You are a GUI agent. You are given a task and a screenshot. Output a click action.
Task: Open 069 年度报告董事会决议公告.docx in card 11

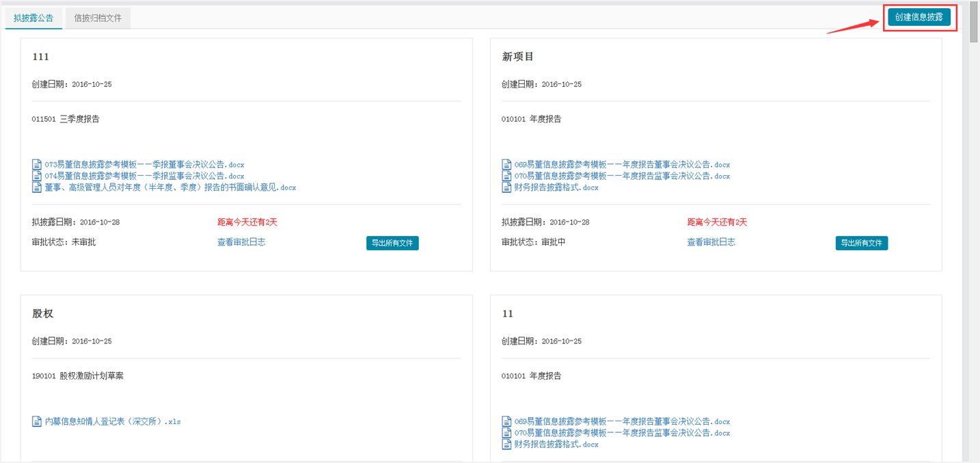[x=622, y=422]
